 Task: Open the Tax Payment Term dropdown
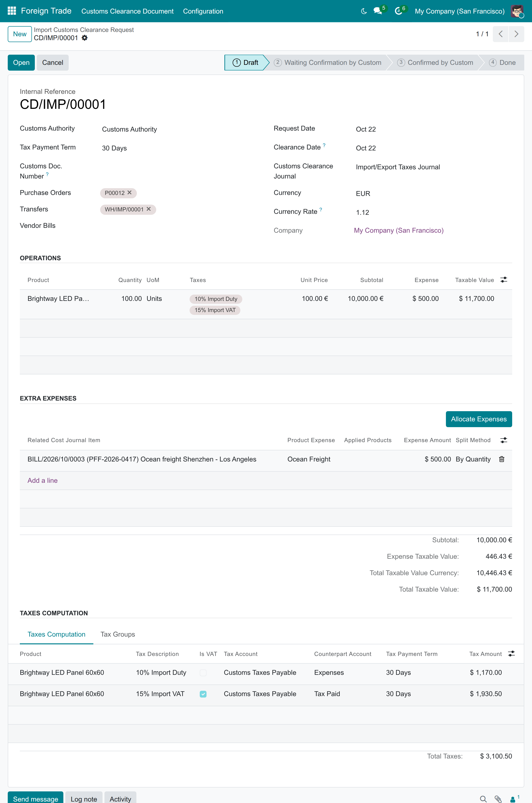coord(179,148)
